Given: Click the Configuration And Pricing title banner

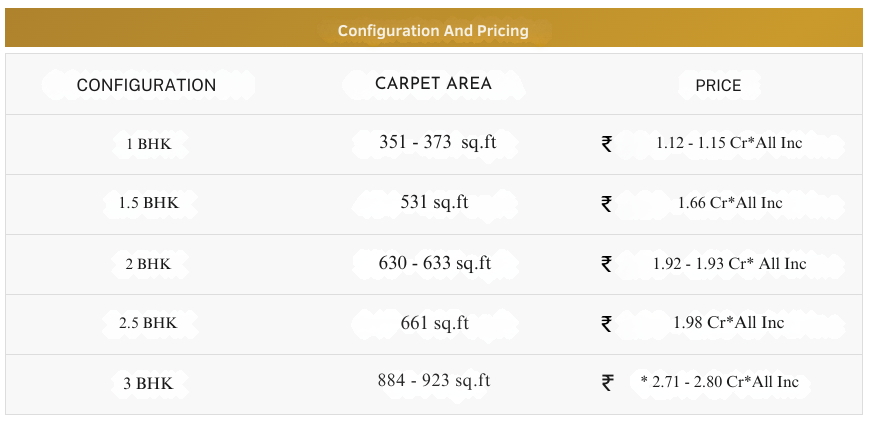Looking at the screenshot, I should tap(433, 30).
